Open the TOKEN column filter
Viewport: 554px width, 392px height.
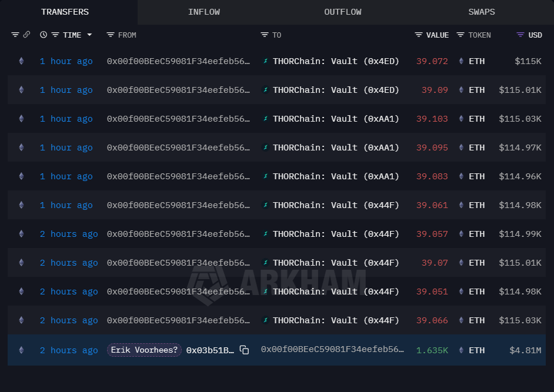pos(460,35)
